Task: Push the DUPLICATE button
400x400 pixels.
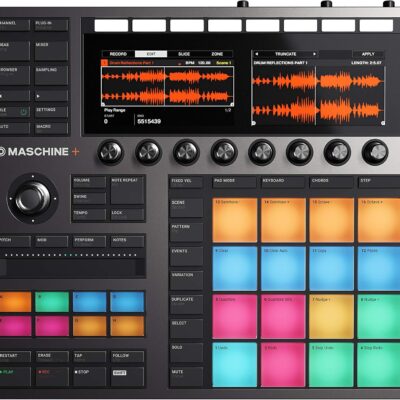Action: [186, 305]
